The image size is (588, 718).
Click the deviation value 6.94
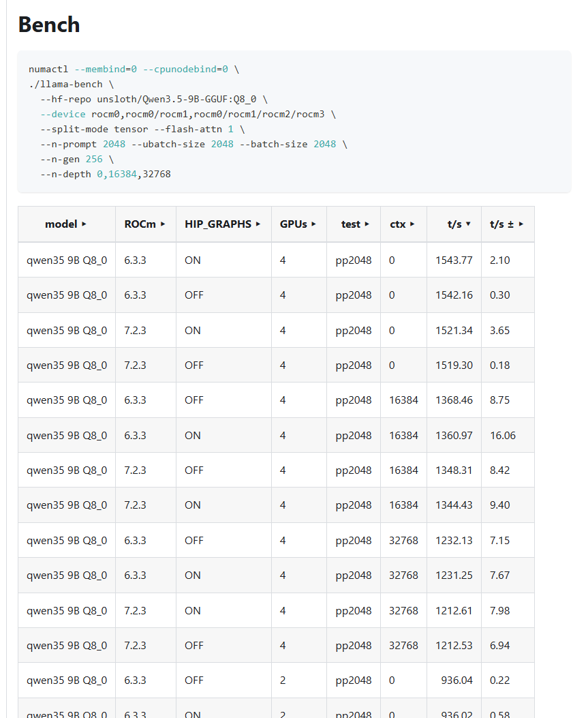point(499,645)
